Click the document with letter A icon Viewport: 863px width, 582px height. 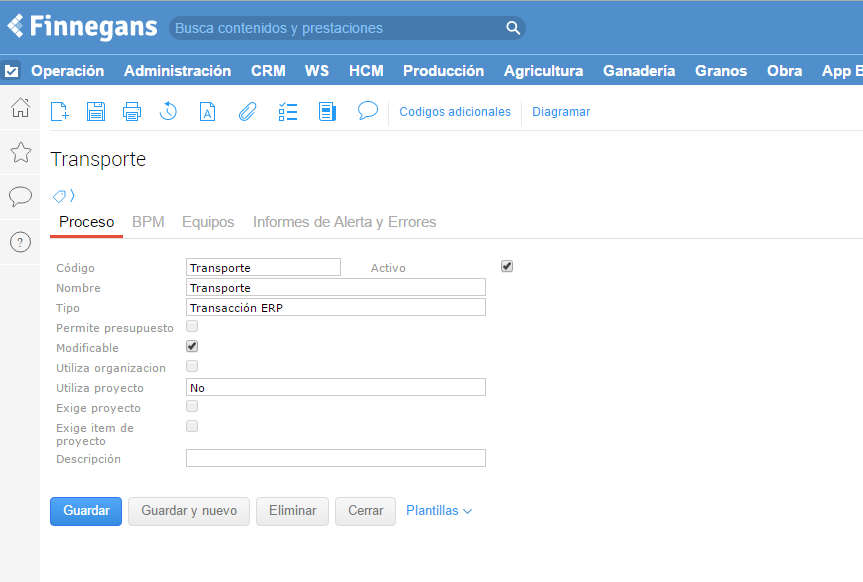[207, 112]
